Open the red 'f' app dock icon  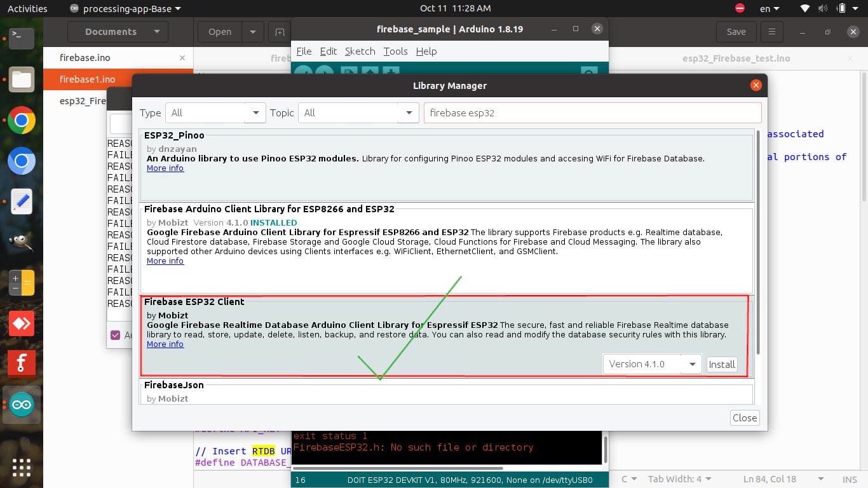tap(22, 364)
